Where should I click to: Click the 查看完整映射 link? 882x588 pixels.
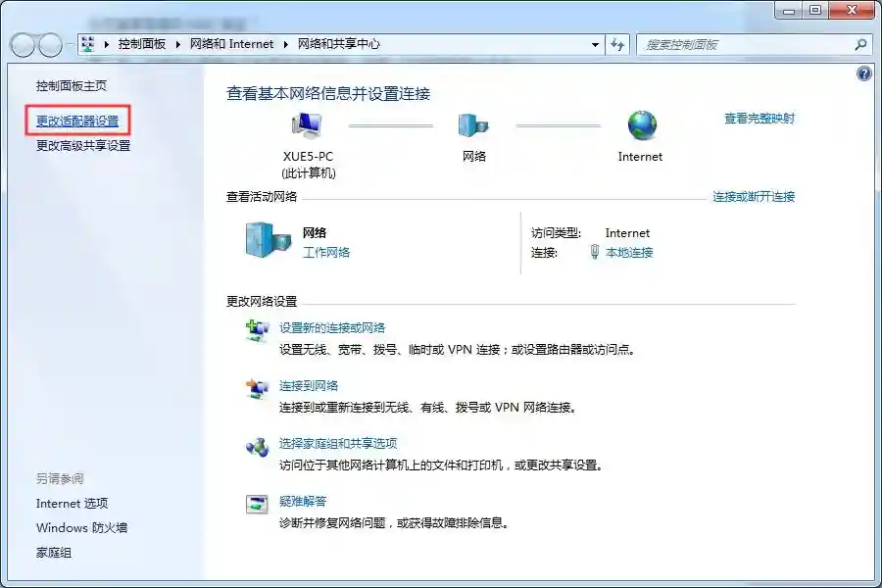point(759,119)
